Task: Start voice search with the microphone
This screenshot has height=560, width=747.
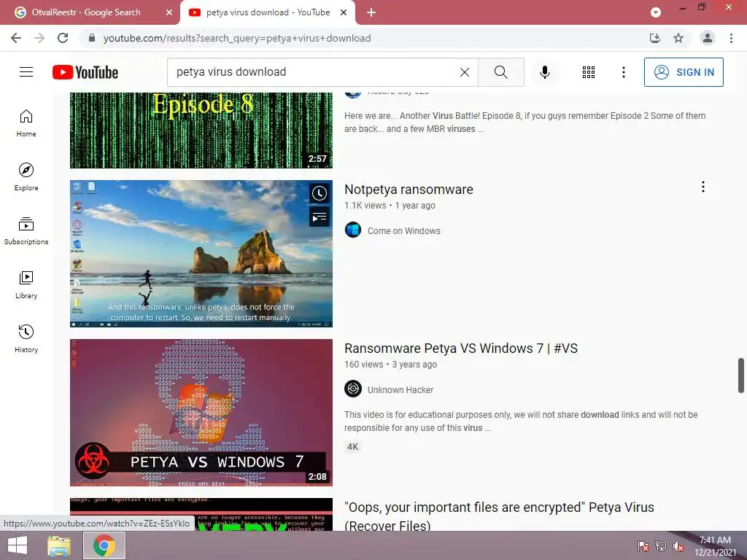Action: 544,72
